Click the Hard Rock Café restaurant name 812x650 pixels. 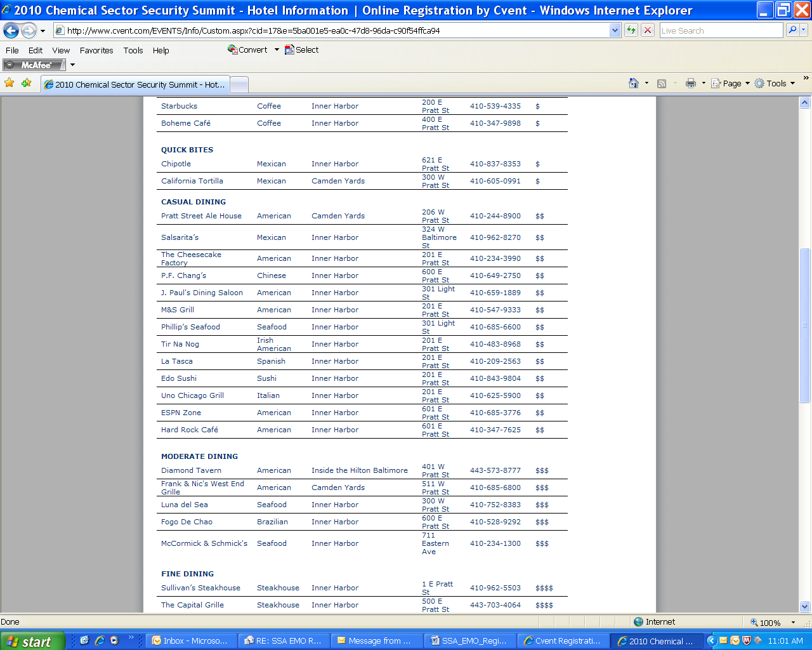tap(190, 430)
